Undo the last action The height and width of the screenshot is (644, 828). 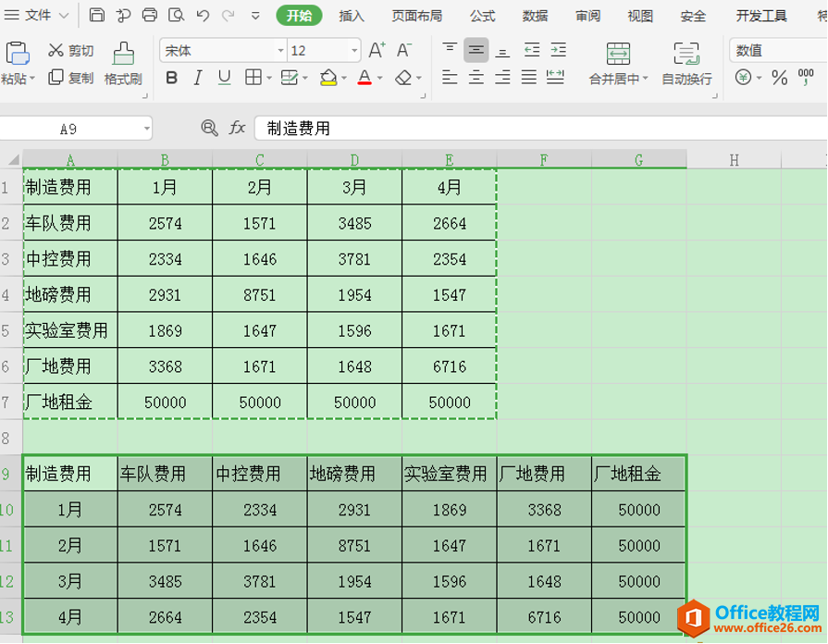(203, 16)
